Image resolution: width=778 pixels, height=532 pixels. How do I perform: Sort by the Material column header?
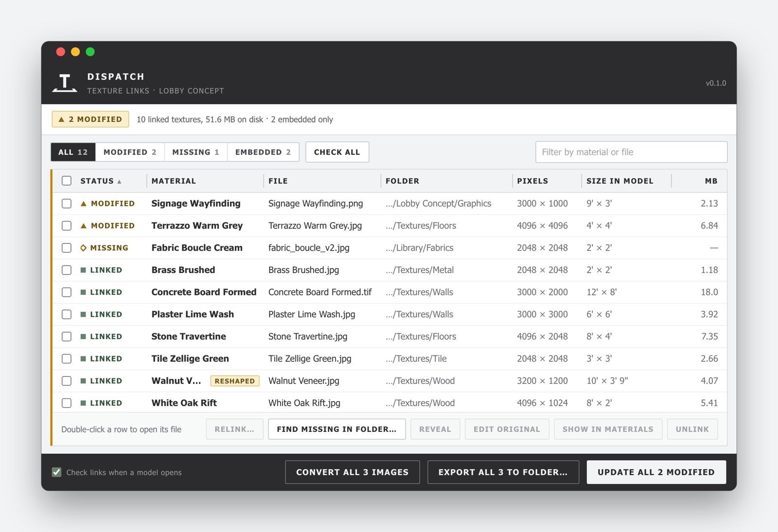tap(174, 181)
